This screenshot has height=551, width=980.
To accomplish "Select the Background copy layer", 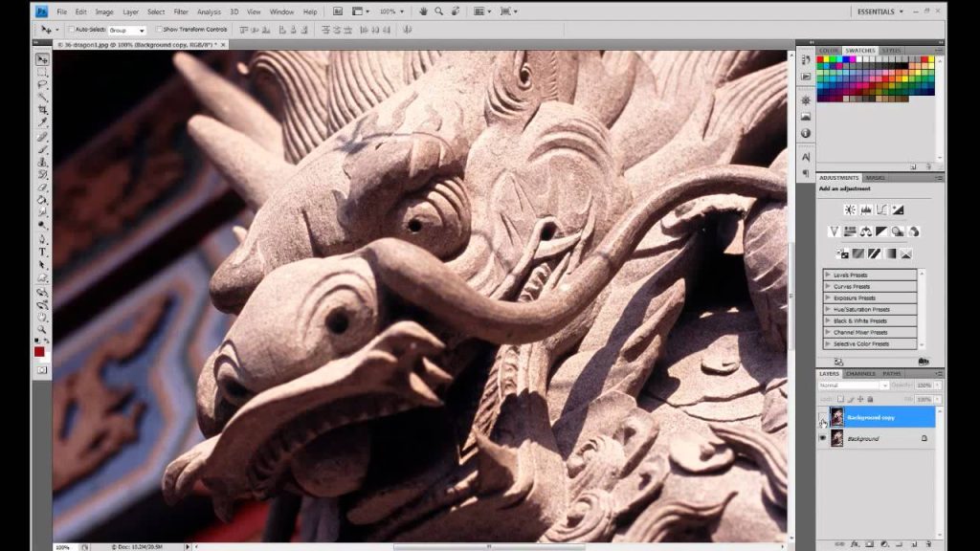I will 876,417.
